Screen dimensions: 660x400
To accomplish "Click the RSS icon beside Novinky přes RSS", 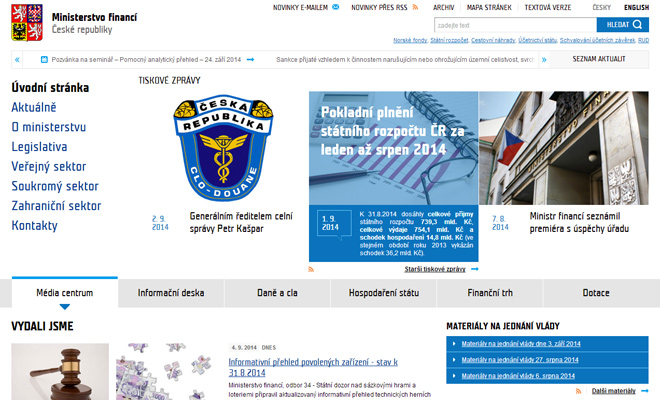I will [415, 7].
